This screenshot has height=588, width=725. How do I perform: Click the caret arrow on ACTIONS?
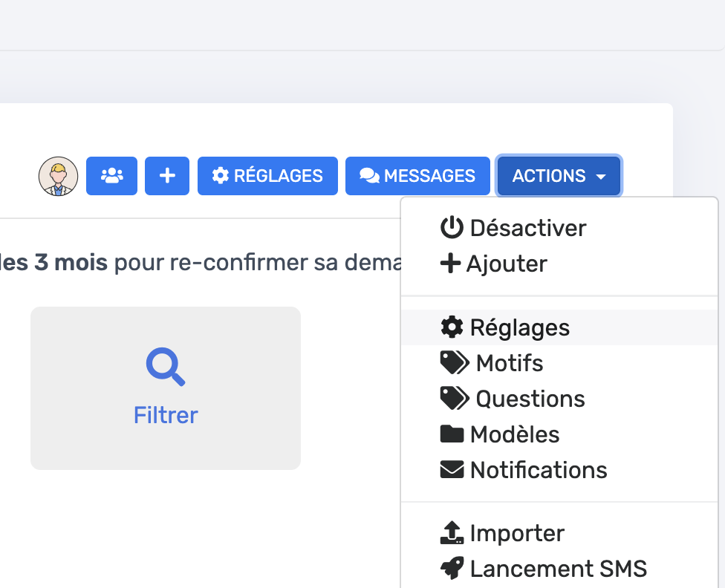coord(601,177)
